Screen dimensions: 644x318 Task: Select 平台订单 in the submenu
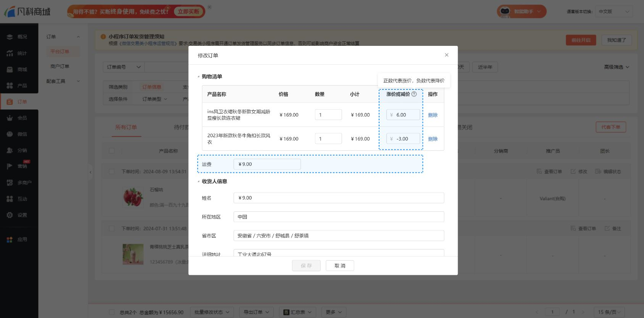pos(60,51)
